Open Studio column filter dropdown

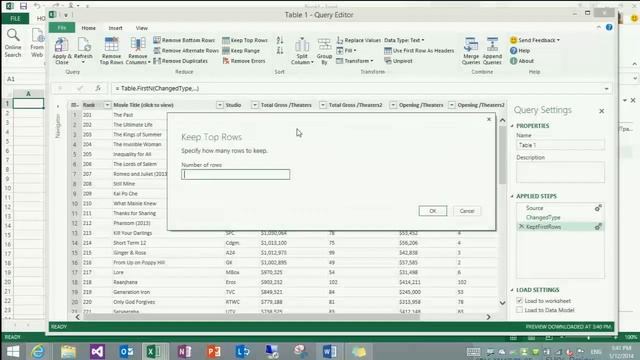coord(255,105)
